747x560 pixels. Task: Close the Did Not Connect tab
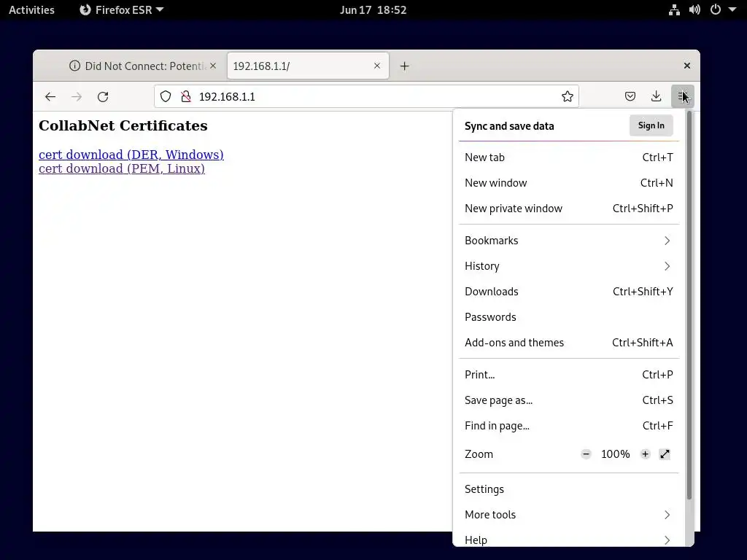pyautogui.click(x=213, y=66)
